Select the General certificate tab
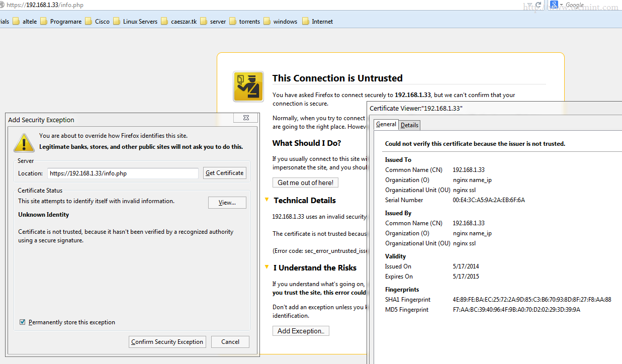Screen dimensions: 622x364 (x=386, y=125)
